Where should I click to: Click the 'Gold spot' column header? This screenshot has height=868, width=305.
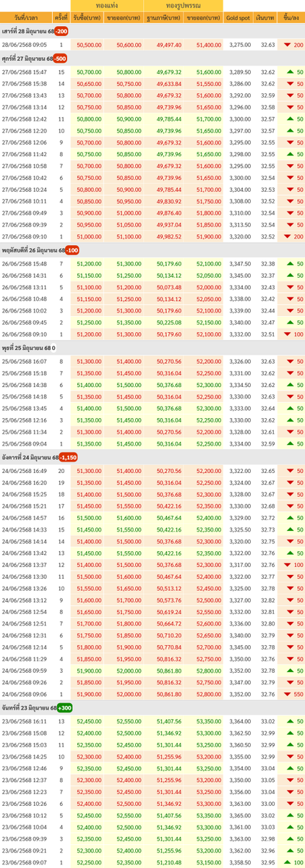click(237, 16)
